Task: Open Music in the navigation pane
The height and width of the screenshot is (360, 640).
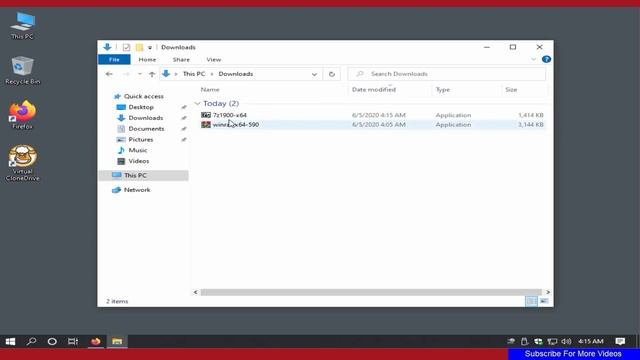Action: [138, 150]
